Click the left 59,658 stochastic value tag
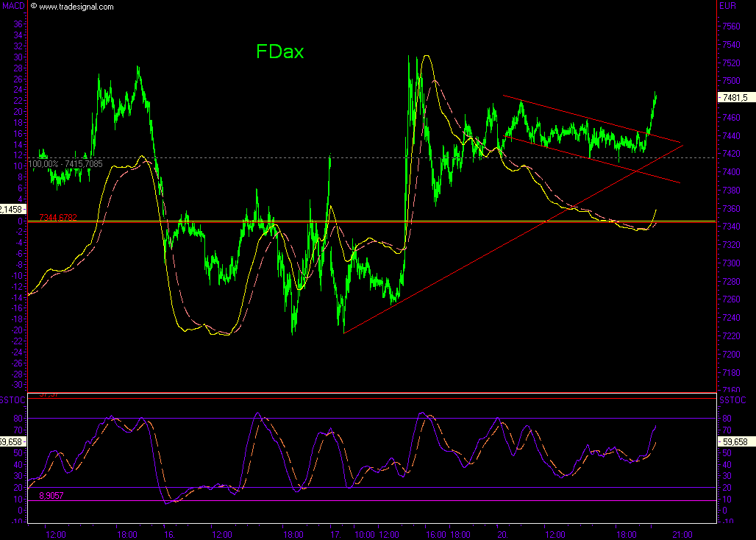Viewport: 756px width, 540px height. click(13, 441)
